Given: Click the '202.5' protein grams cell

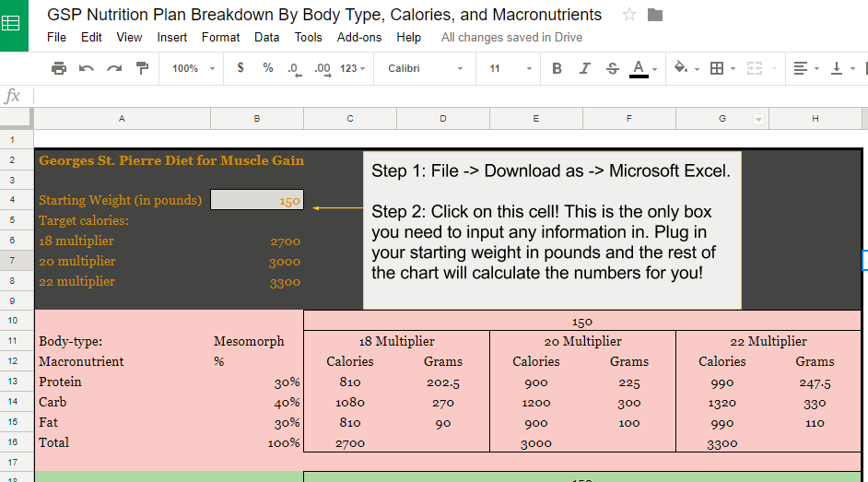Looking at the screenshot, I should tap(443, 382).
